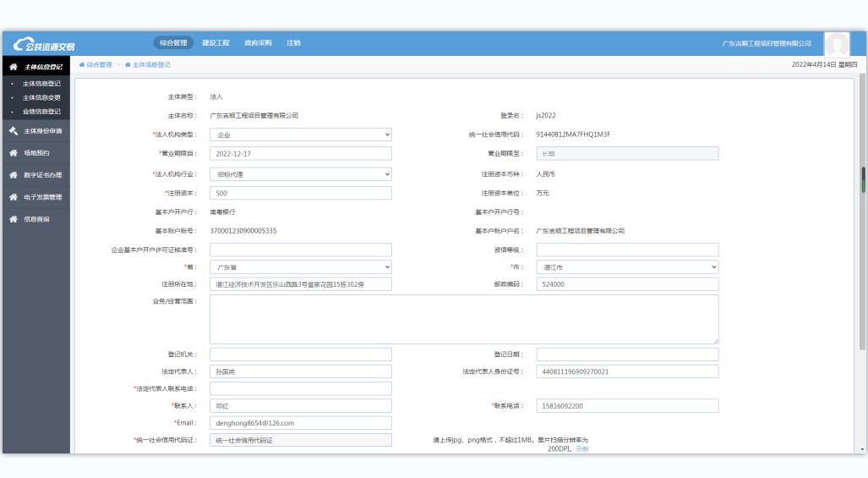Expand the 电子发票管理 sidebar menu

tap(36, 197)
